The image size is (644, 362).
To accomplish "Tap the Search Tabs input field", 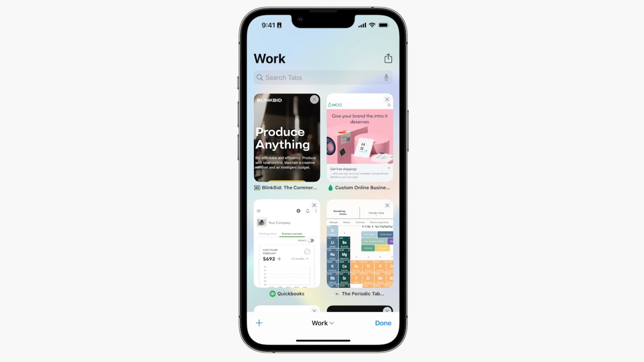I will pos(322,77).
